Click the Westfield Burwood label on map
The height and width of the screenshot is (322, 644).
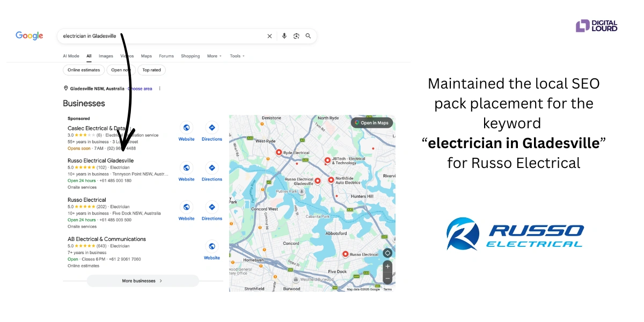[317, 280]
